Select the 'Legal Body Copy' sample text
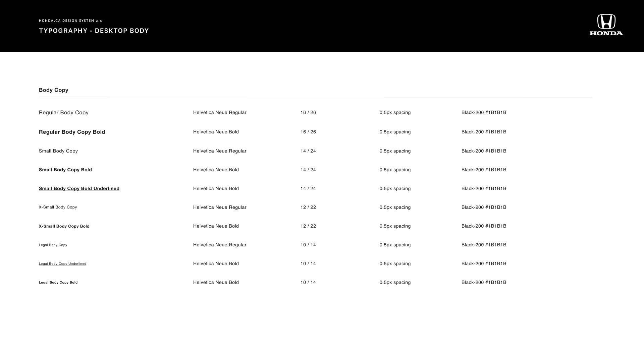This screenshot has height=362, width=644. click(x=53, y=245)
